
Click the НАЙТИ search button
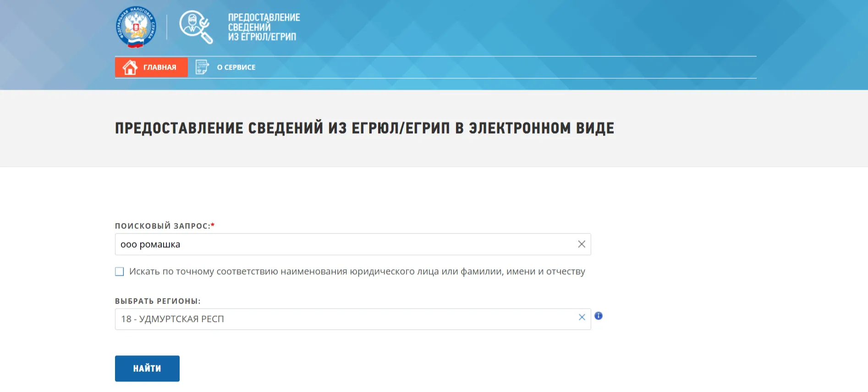click(147, 369)
